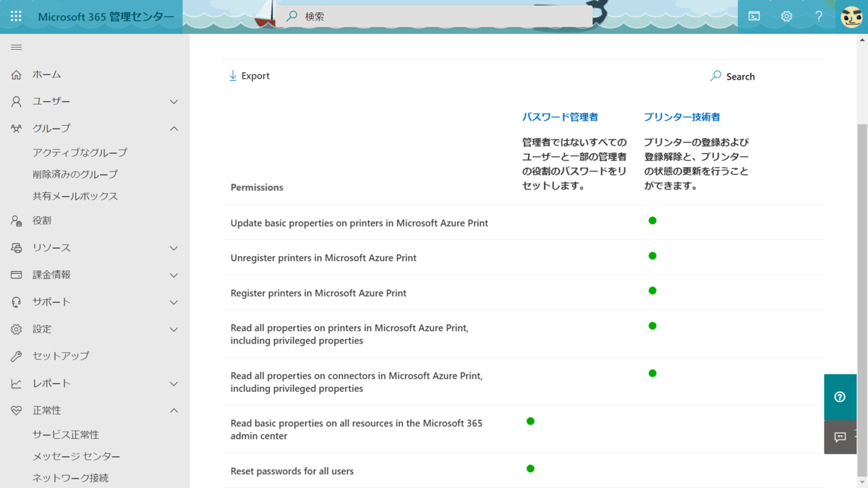Click the Home house icon

[16, 74]
